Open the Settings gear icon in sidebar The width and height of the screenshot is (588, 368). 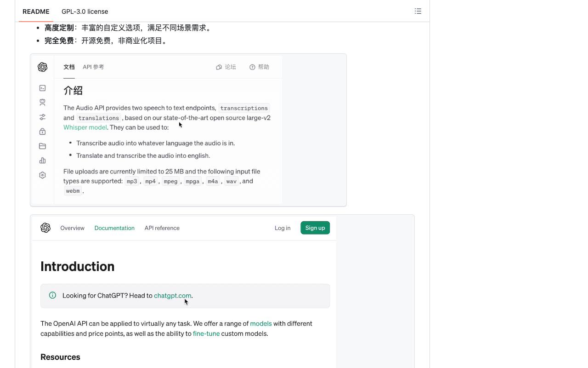(x=43, y=175)
